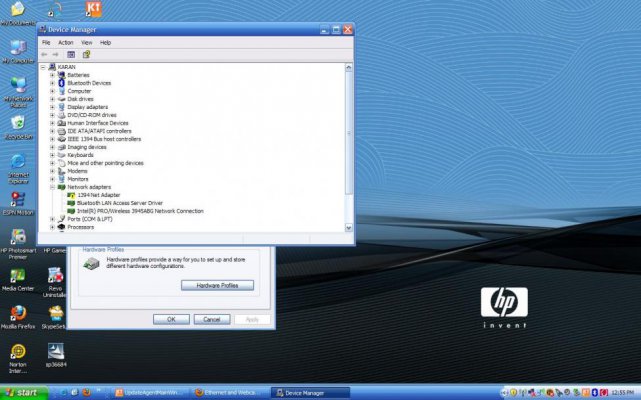Collapse the Network adapters category
This screenshot has height=400, width=641.
pos(52,187)
